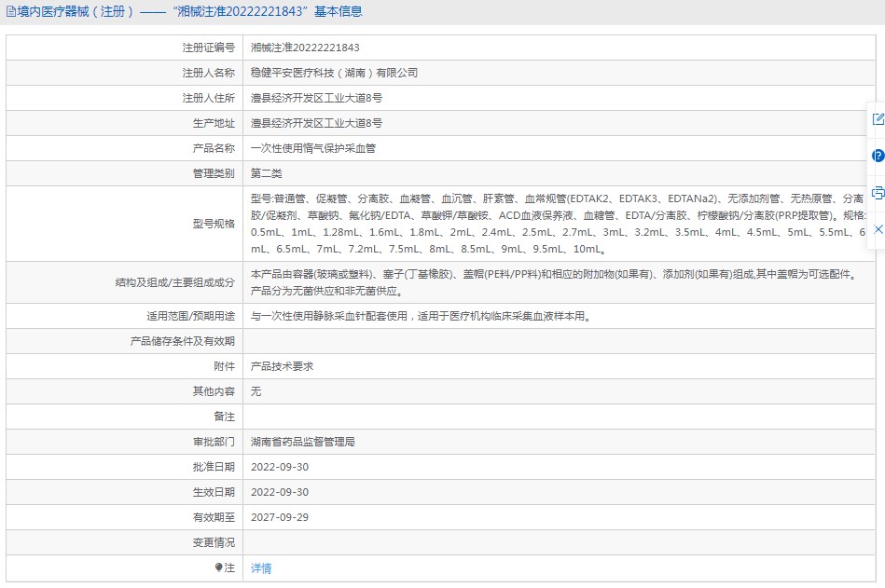Viewport: 885px width, 588px height.
Task: Click the document icon beside the page title
Action: coord(10,11)
